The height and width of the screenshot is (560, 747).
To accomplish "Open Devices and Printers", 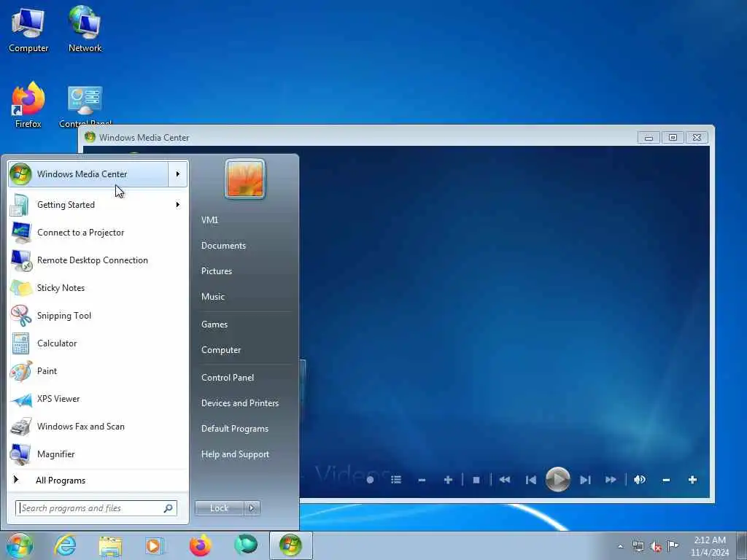I will click(240, 403).
